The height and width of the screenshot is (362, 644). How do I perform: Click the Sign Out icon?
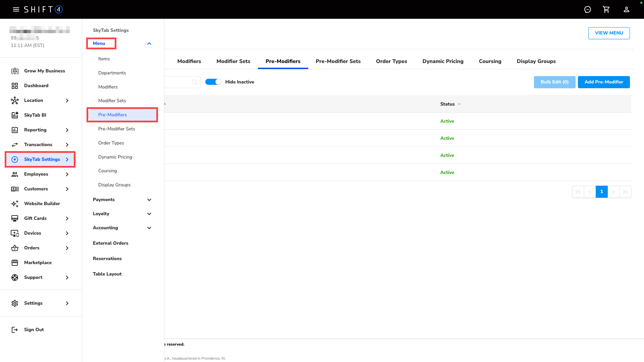pos(15,329)
